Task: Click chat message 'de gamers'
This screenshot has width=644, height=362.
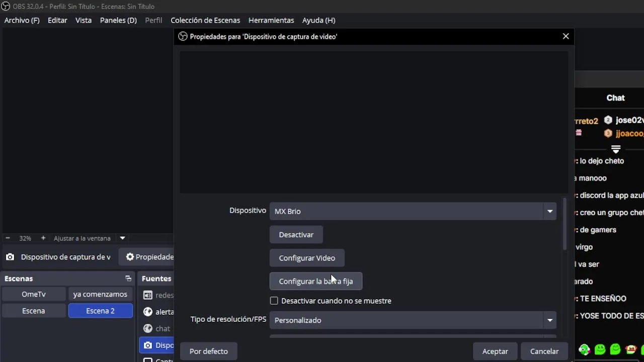Action: (x=598, y=230)
